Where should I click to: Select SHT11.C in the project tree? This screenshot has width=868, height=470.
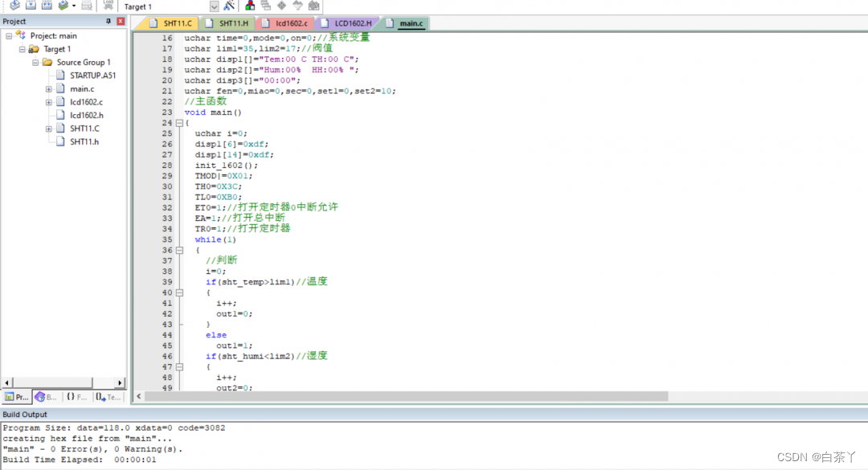tap(84, 129)
